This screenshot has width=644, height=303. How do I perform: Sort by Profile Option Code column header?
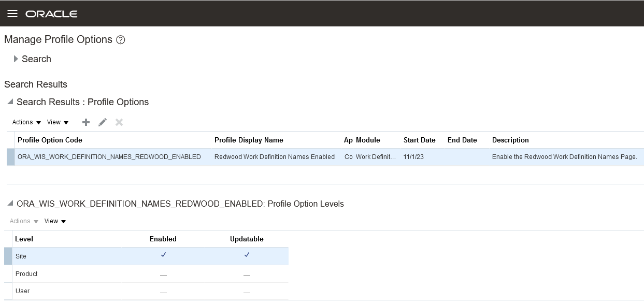pos(50,140)
